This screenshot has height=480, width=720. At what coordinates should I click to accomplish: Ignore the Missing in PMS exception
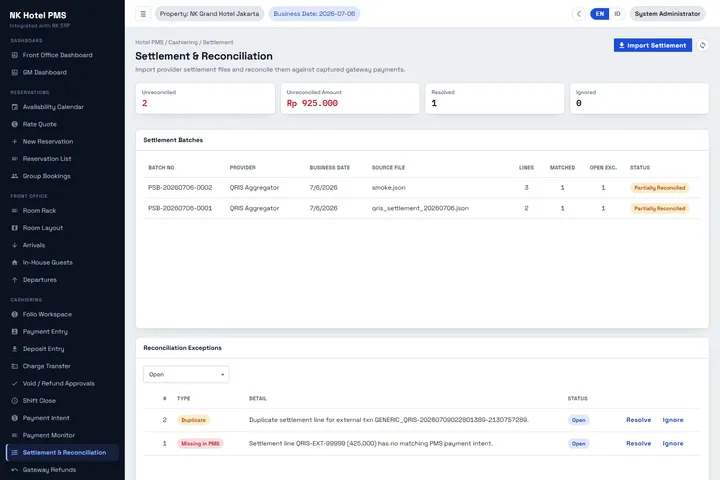tap(673, 444)
